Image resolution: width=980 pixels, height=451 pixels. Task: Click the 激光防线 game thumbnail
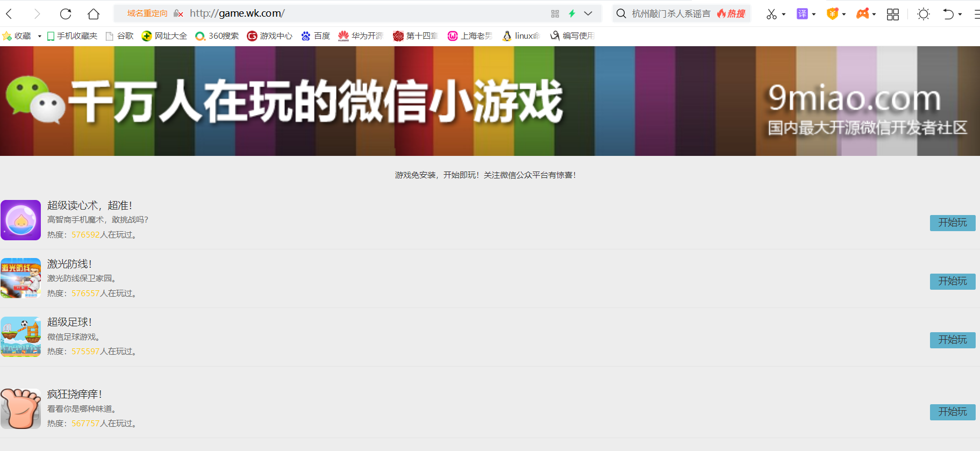[20, 278]
